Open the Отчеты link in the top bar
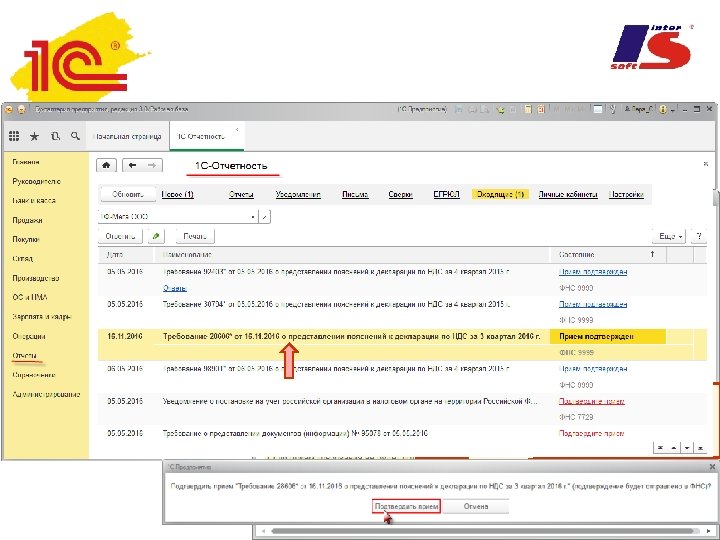Viewport: 720px width, 540px height. [x=242, y=195]
